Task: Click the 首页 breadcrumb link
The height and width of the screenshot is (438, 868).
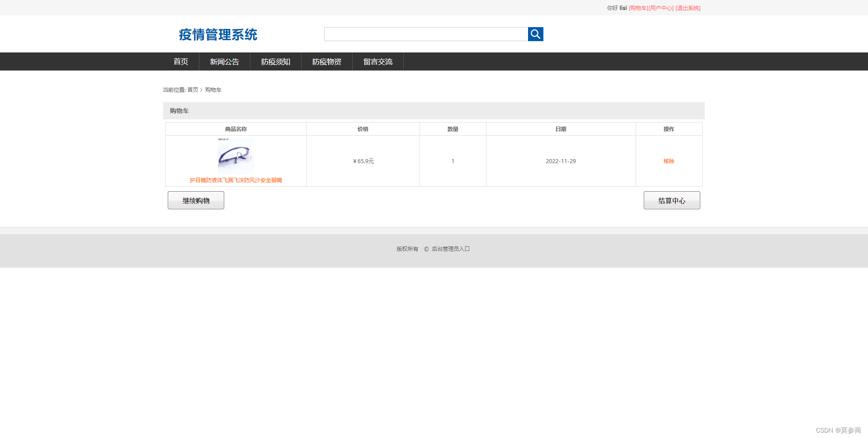Action: [x=193, y=90]
